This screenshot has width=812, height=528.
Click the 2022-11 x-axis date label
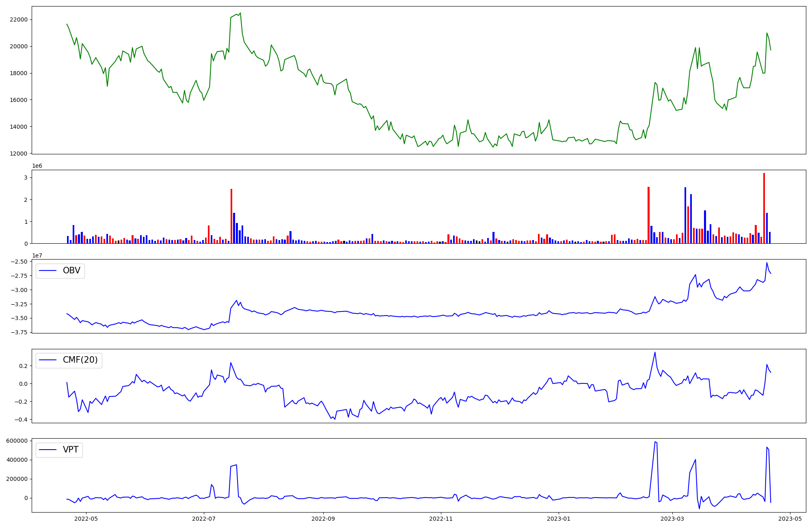coord(441,519)
